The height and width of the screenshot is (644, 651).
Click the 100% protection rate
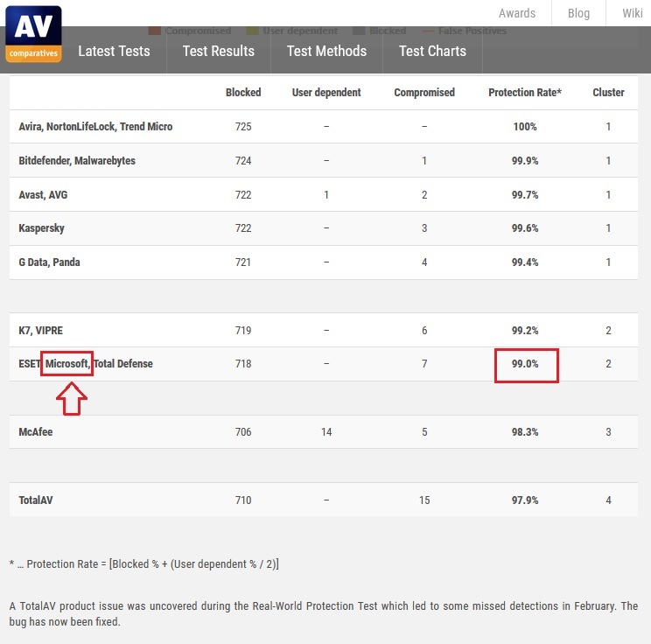click(525, 127)
